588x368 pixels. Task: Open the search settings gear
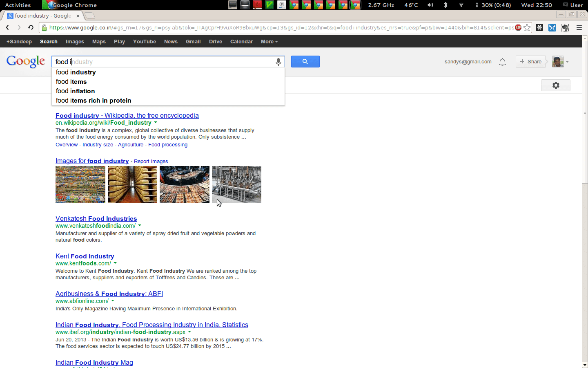(x=555, y=85)
